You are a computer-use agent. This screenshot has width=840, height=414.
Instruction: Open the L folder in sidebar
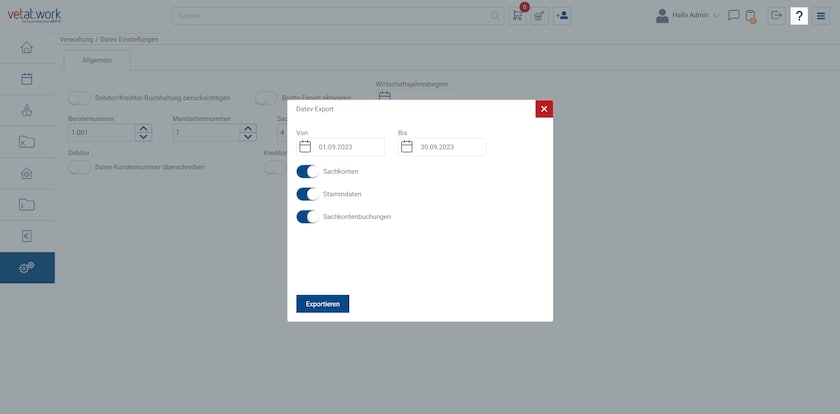pyautogui.click(x=27, y=205)
